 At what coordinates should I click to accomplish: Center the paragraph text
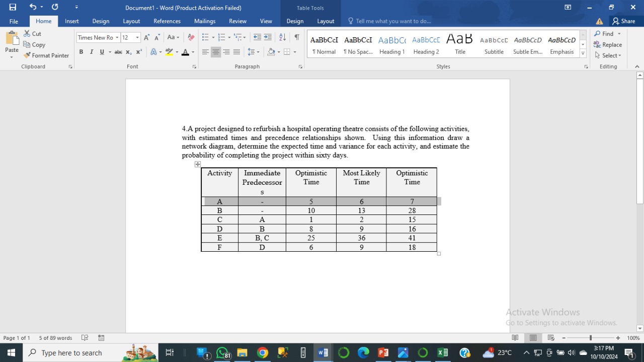click(216, 52)
